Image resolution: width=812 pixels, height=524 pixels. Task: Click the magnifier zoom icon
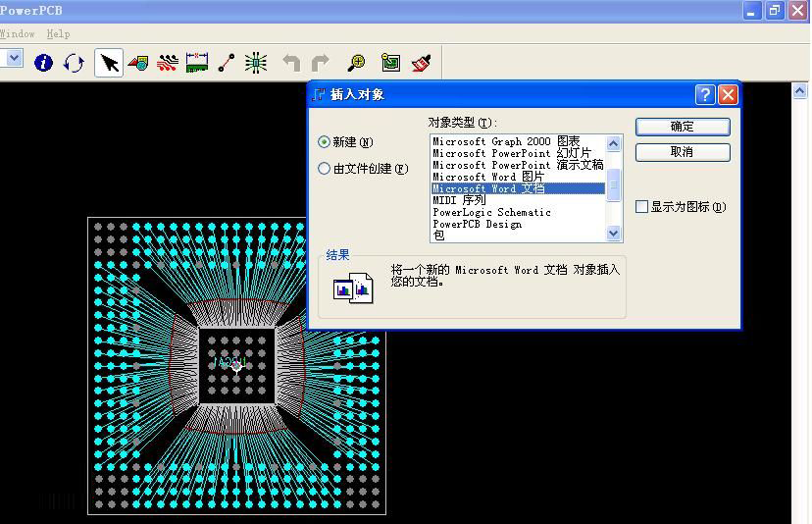tap(357, 63)
